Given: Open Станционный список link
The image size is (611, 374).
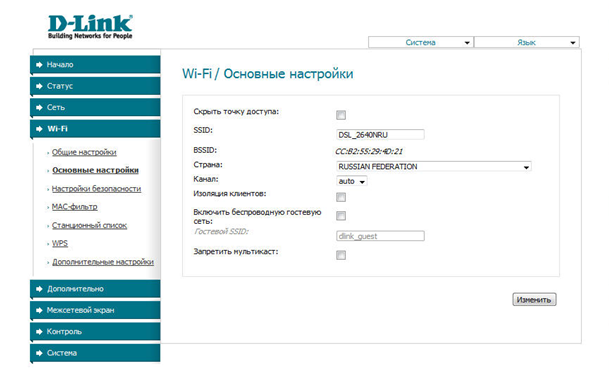Looking at the screenshot, I should tap(89, 226).
